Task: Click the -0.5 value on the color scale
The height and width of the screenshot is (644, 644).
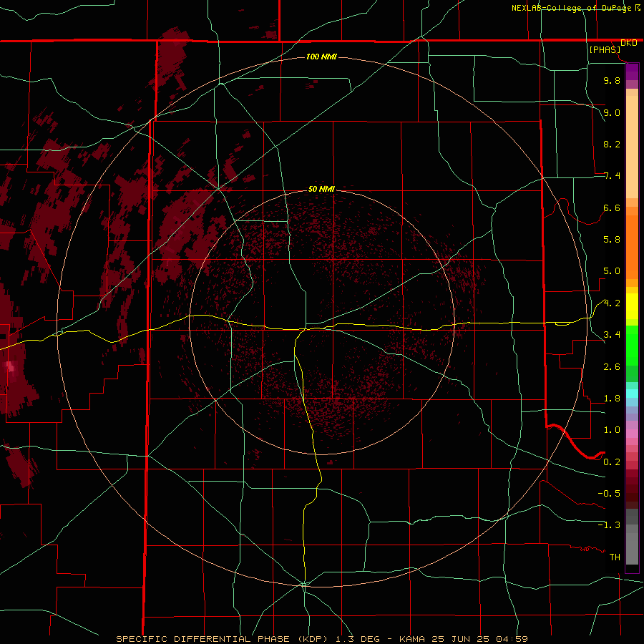Action: (x=609, y=494)
